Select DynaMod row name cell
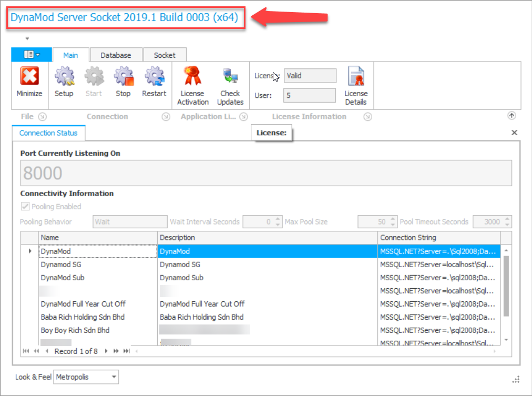The height and width of the screenshot is (396, 532). [x=98, y=251]
